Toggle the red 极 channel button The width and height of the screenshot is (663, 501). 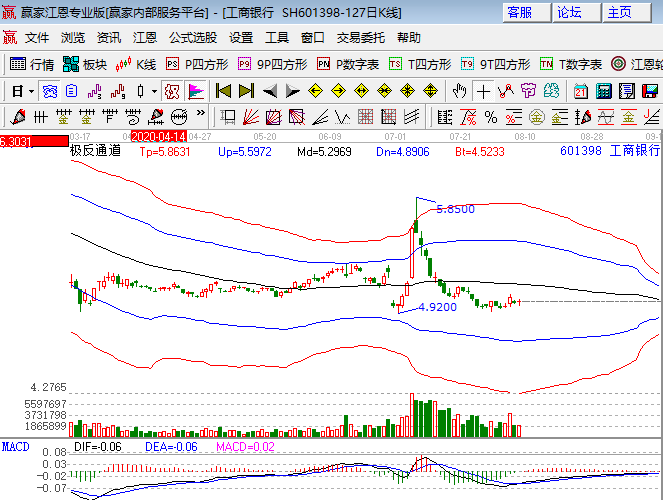coord(172,91)
